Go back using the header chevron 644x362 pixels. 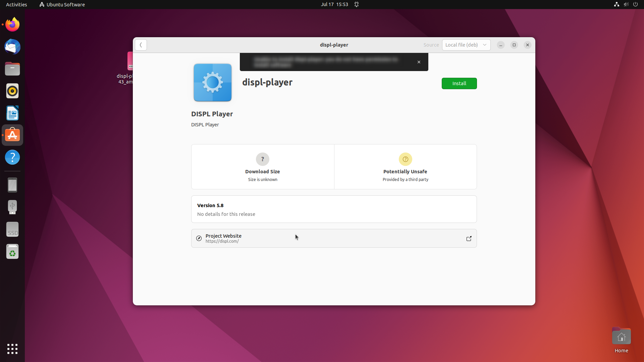coord(141,45)
